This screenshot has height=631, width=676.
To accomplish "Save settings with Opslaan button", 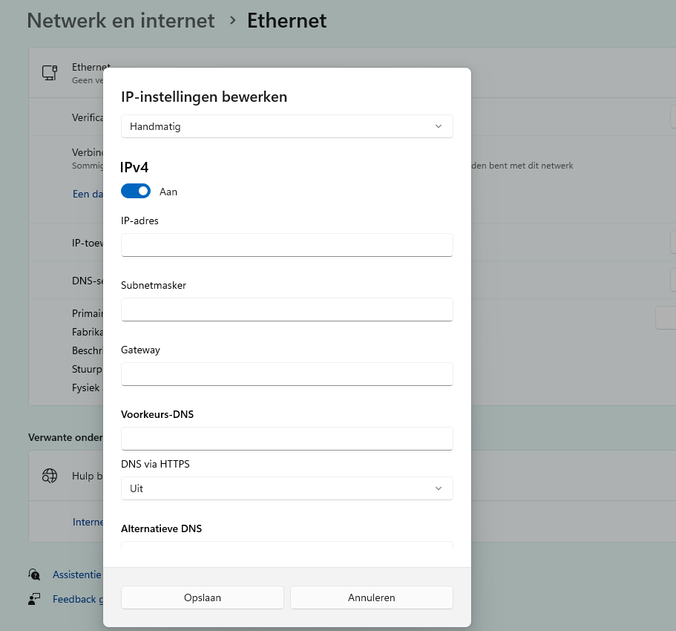I will tap(202, 597).
